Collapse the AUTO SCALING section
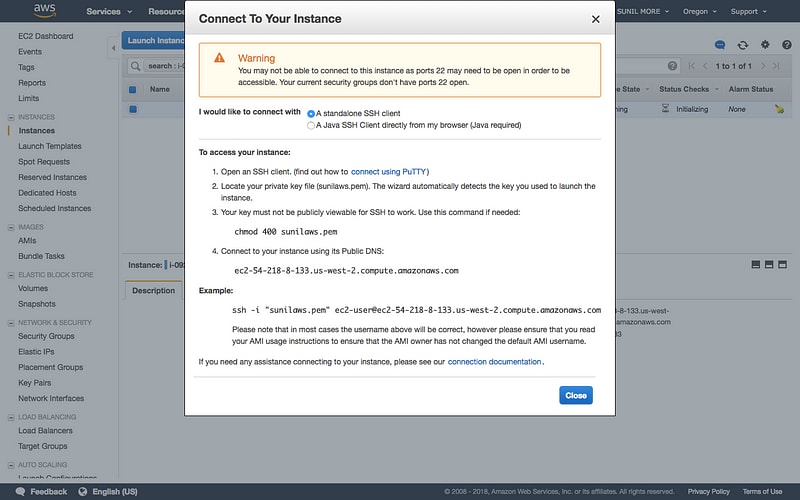Screen dimensions: 800x500 11,465
